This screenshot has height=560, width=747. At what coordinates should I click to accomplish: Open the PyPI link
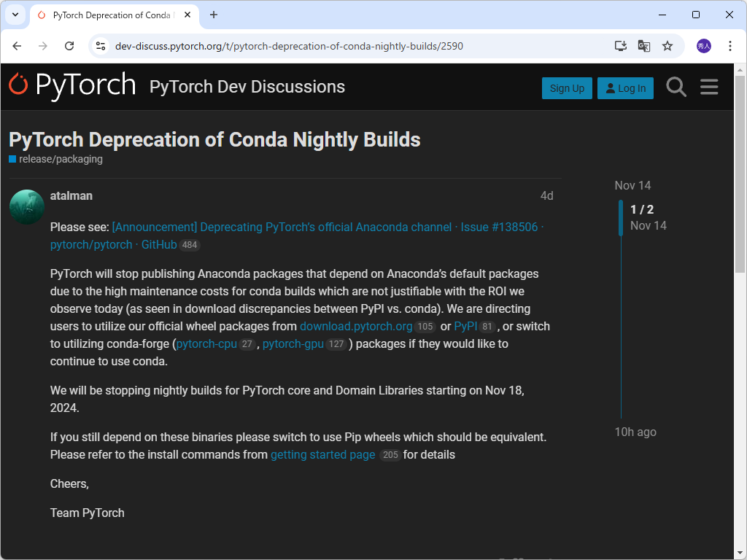coord(465,326)
